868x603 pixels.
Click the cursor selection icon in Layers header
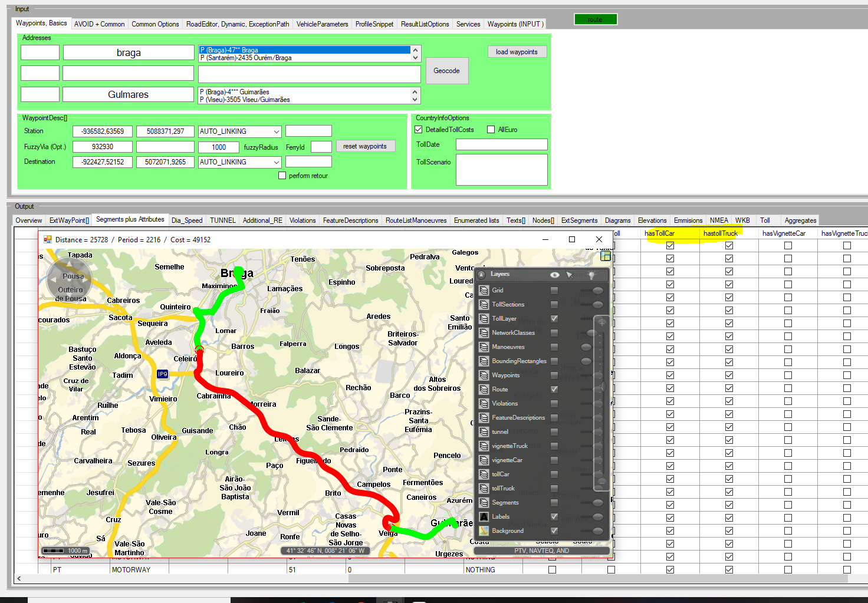point(570,275)
